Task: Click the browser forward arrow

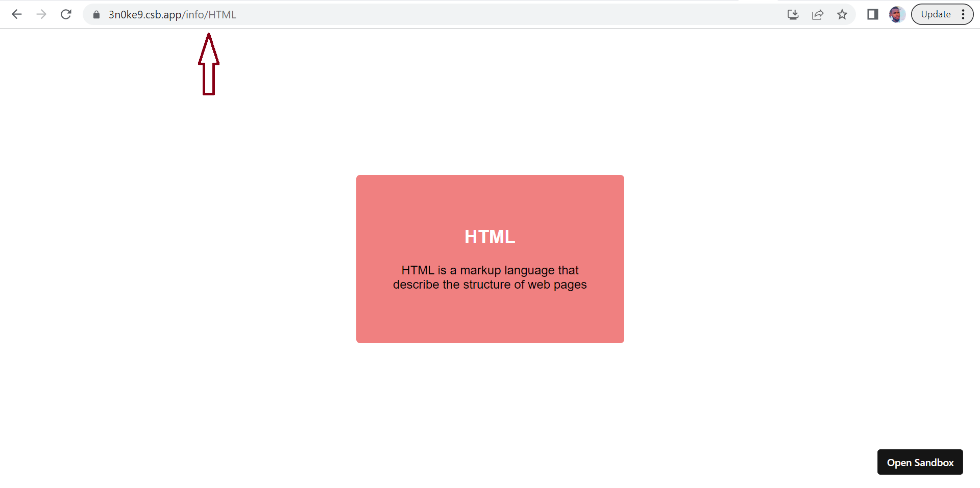Action: (41, 14)
